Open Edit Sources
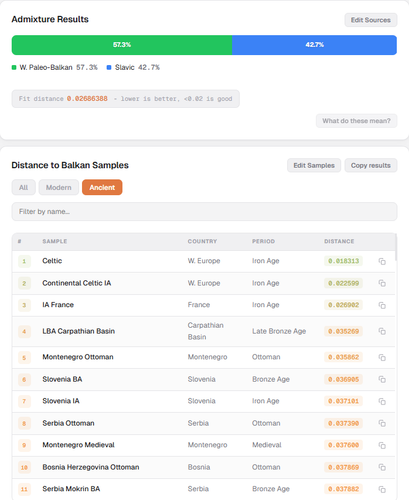Viewport: 409px width, 500px height. 371,20
